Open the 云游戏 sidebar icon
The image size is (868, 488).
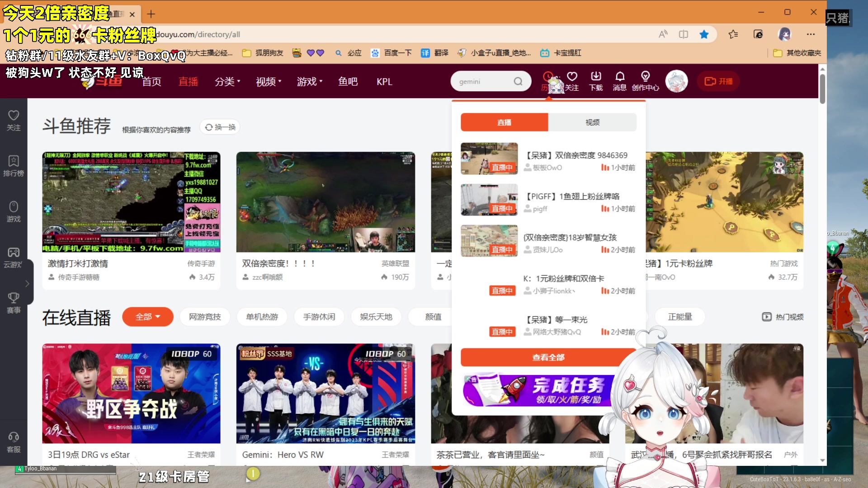pyautogui.click(x=14, y=255)
